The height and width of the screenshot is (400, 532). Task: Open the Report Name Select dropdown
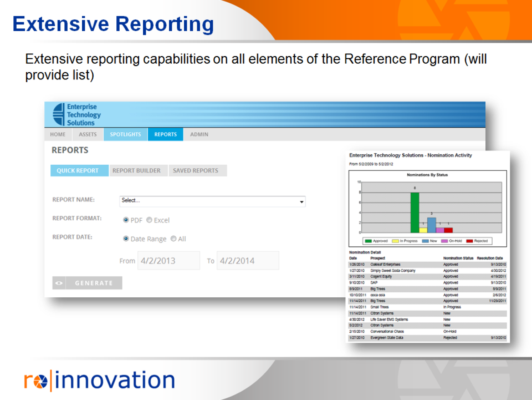pyautogui.click(x=212, y=201)
